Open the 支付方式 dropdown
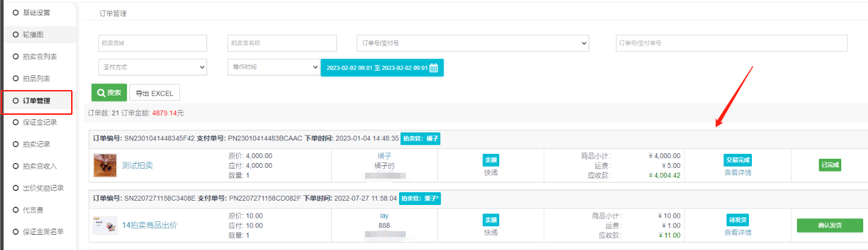Viewport: 868px width, 250px height. click(152, 67)
